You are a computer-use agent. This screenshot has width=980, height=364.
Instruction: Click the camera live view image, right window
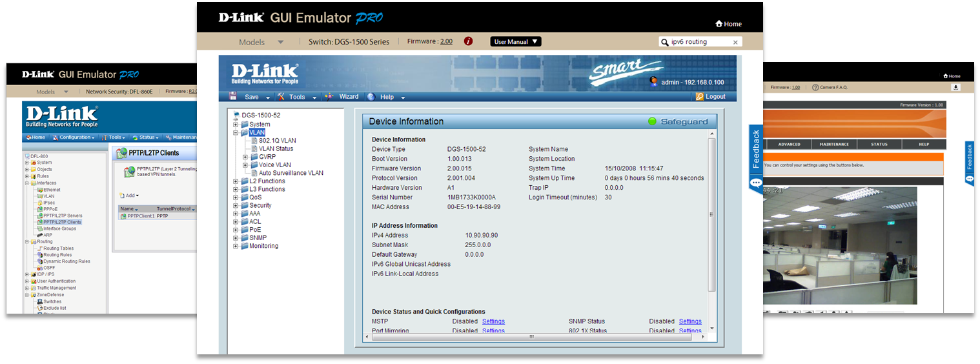[x=840, y=245]
